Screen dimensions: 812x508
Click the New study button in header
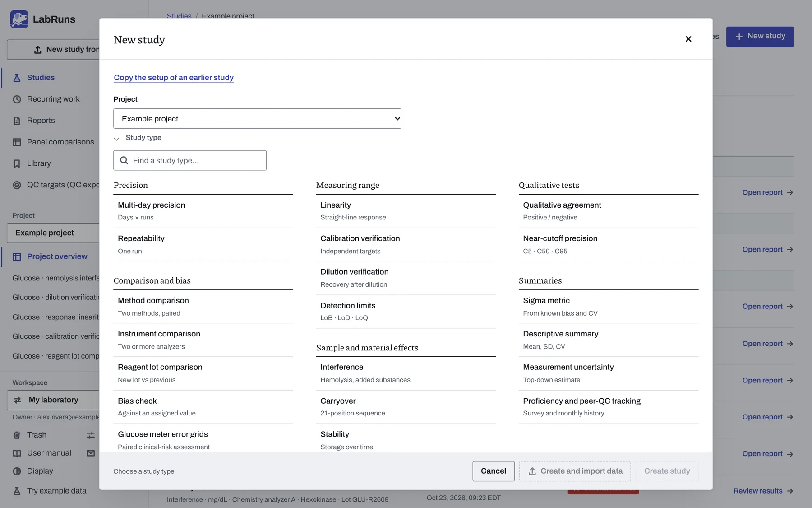760,37
